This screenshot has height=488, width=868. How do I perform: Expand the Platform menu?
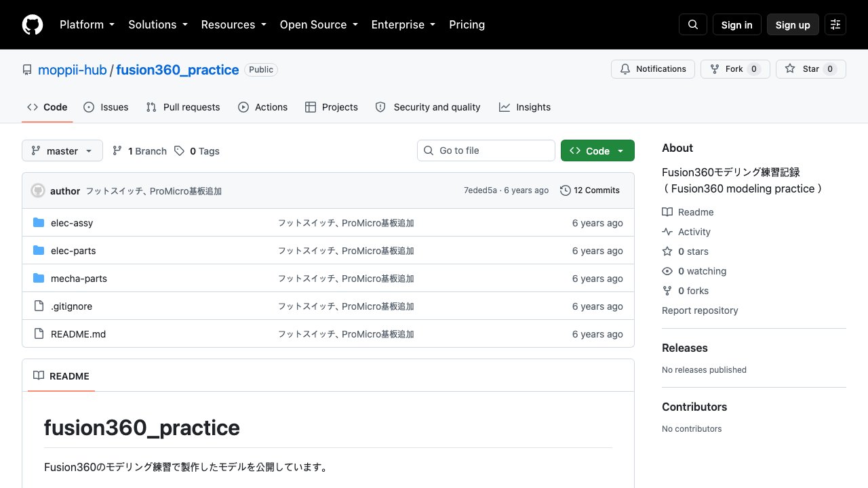click(x=87, y=24)
